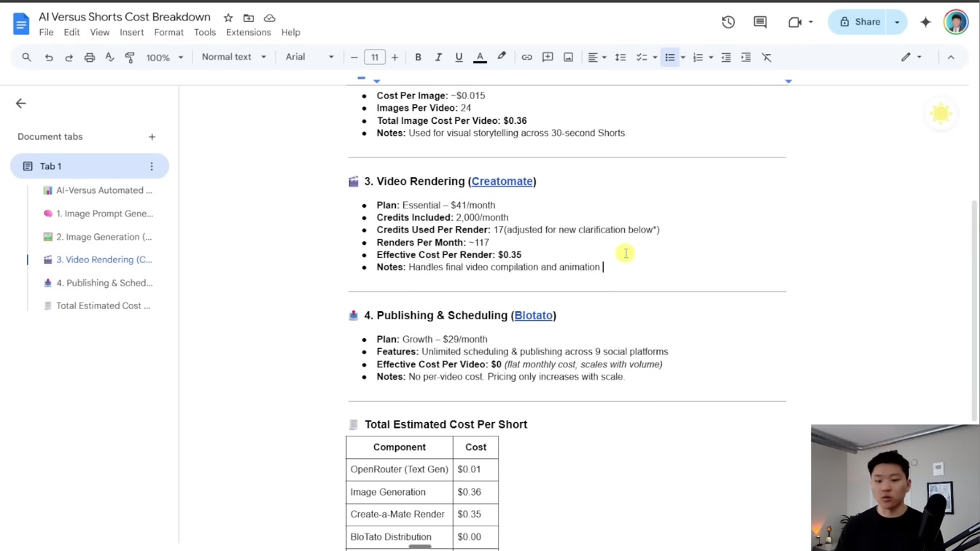Open the Gemini sparkle icon
This screenshot has width=980, height=551.
click(x=925, y=22)
